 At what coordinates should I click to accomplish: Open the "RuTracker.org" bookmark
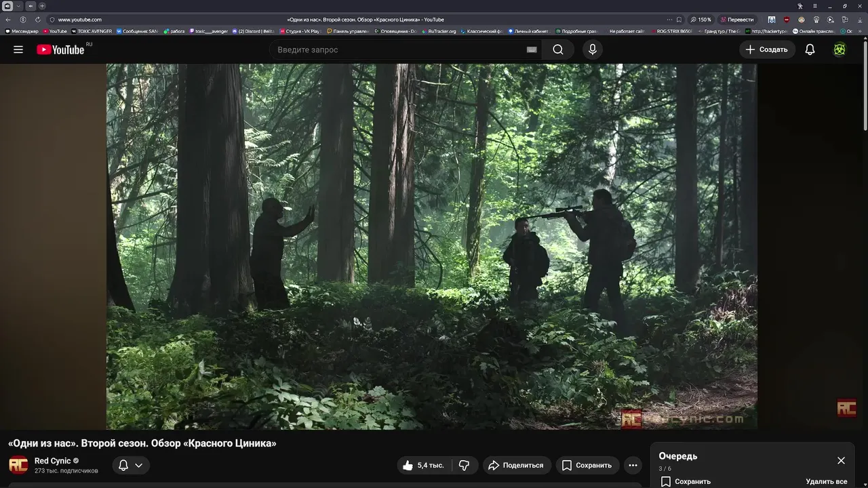click(439, 31)
